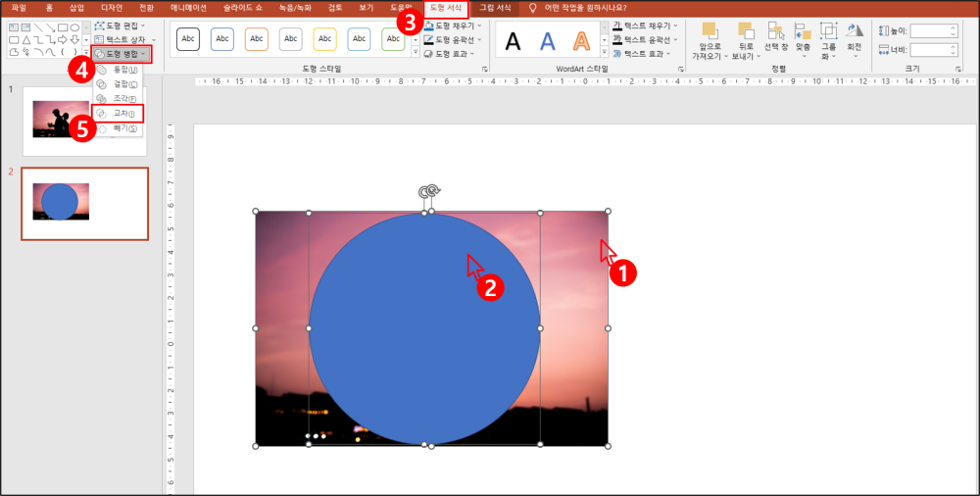Select the horizontal text box shape
This screenshot has height=496, width=980.
click(14, 27)
